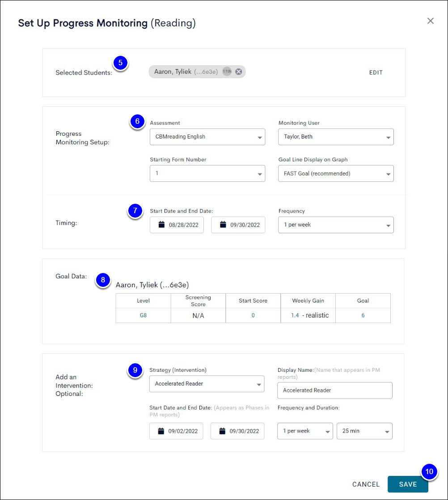Screen dimensions: 448x500
Task: Open the 25 min duration dropdown
Action: coord(364,431)
